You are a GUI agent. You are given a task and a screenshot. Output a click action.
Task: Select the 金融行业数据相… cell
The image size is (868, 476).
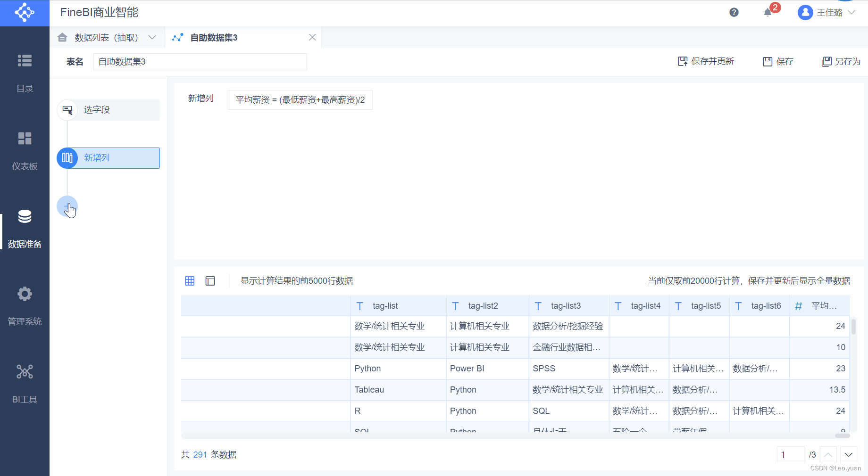[x=569, y=347]
